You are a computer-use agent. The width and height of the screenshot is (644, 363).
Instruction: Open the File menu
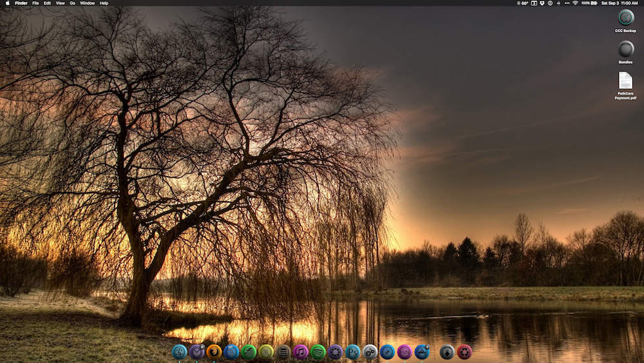pos(35,3)
